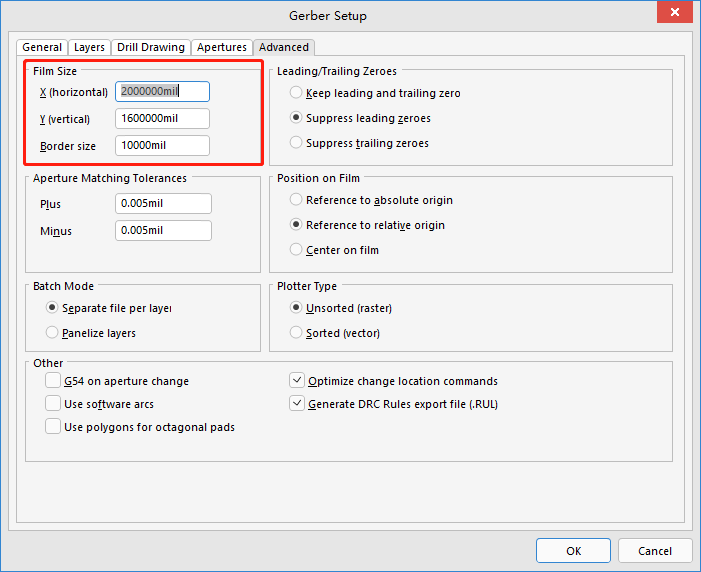Click the Minus tolerance field
The width and height of the screenshot is (701, 572).
coord(163,231)
